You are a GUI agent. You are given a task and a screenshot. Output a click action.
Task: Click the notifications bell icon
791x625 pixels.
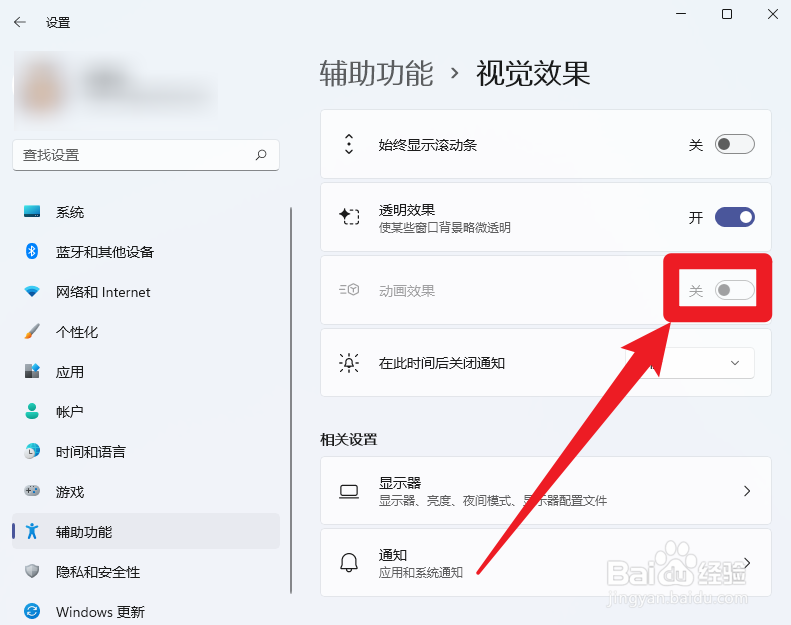point(349,563)
